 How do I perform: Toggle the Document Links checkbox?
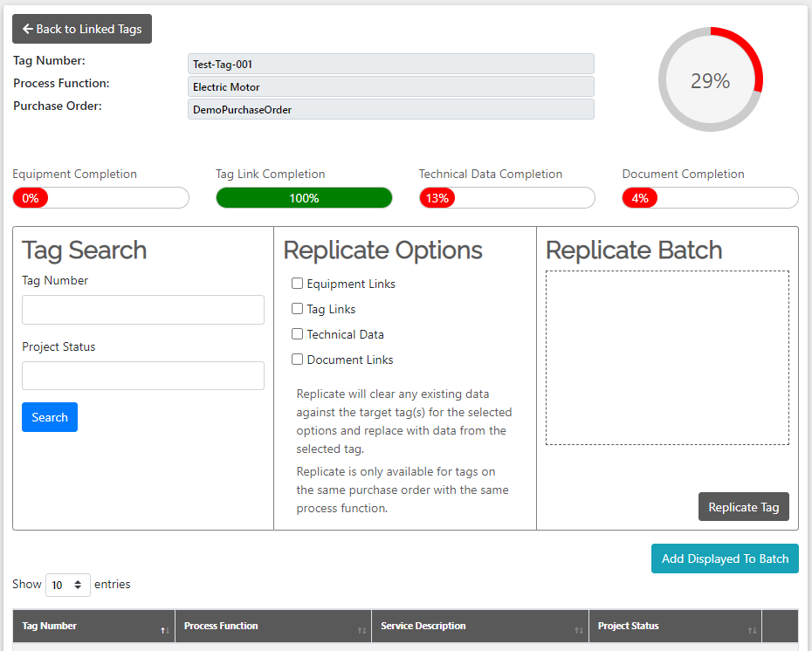point(297,360)
